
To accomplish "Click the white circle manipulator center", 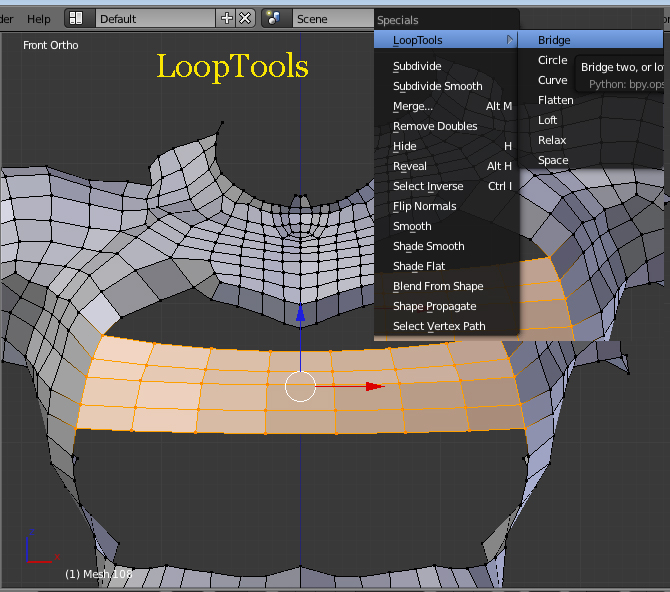I will click(x=300, y=386).
